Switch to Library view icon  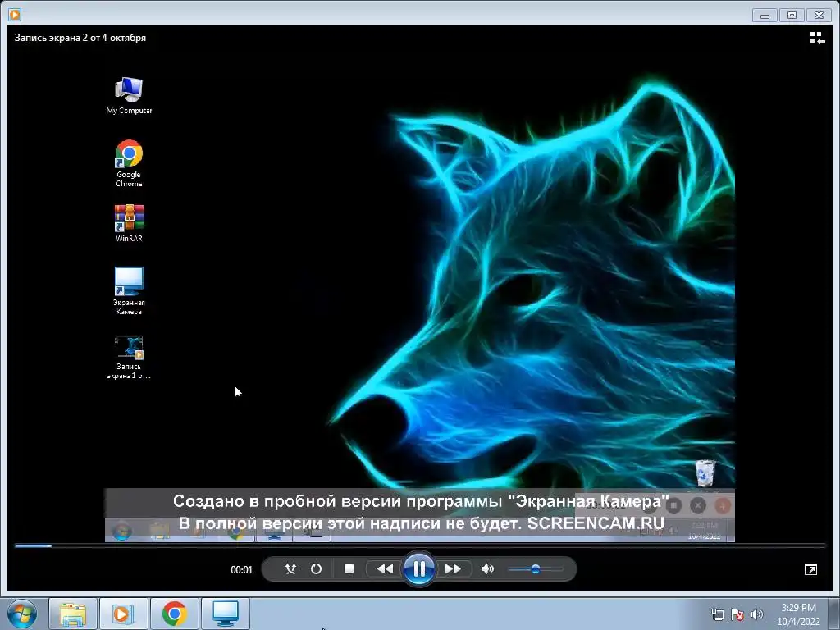pyautogui.click(x=817, y=38)
